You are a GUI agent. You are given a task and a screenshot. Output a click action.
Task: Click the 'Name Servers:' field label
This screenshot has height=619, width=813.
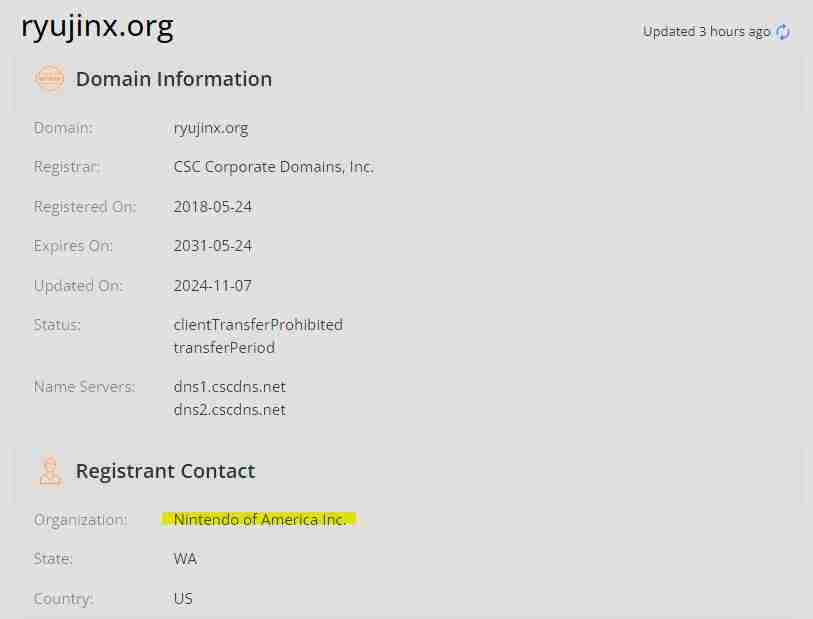(84, 387)
